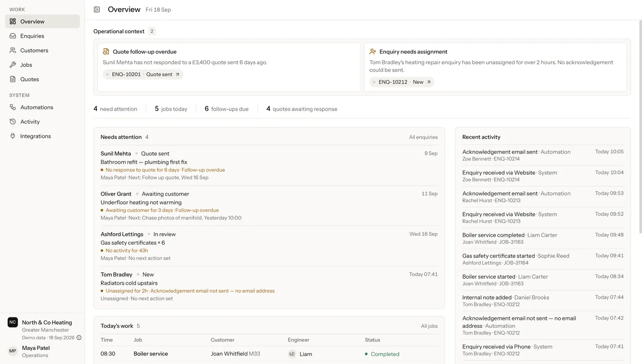Open Ashford Lettings attention item

coord(269,246)
